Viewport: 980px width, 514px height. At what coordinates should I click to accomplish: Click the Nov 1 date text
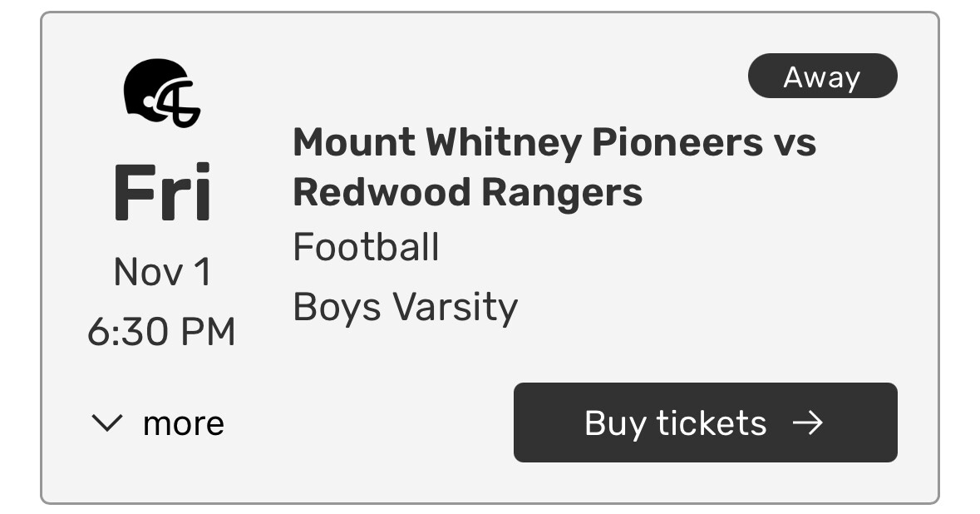(162, 273)
